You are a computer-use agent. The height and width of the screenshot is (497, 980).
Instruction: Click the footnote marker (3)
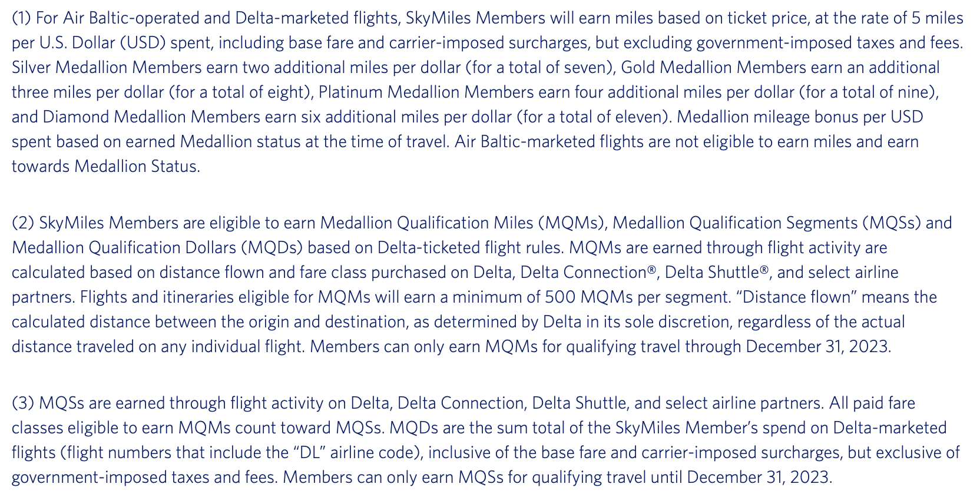pyautogui.click(x=22, y=403)
